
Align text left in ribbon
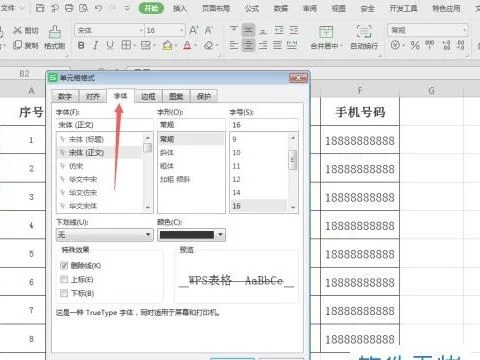[234, 45]
